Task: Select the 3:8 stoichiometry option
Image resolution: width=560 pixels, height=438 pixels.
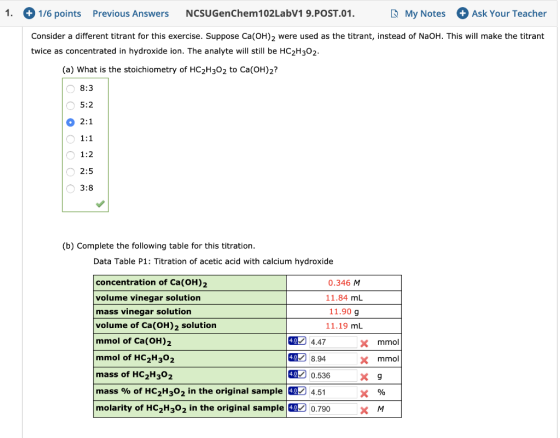Action: pos(70,188)
